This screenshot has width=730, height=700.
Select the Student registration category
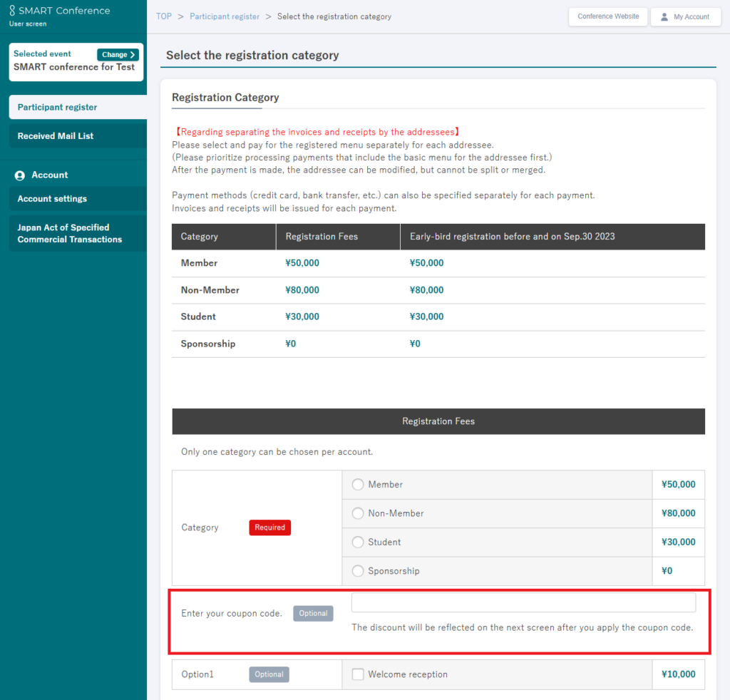tap(358, 542)
